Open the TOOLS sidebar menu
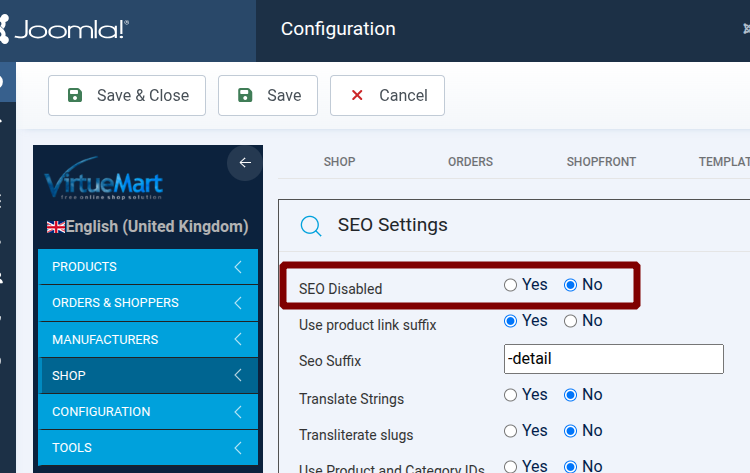 (148, 448)
